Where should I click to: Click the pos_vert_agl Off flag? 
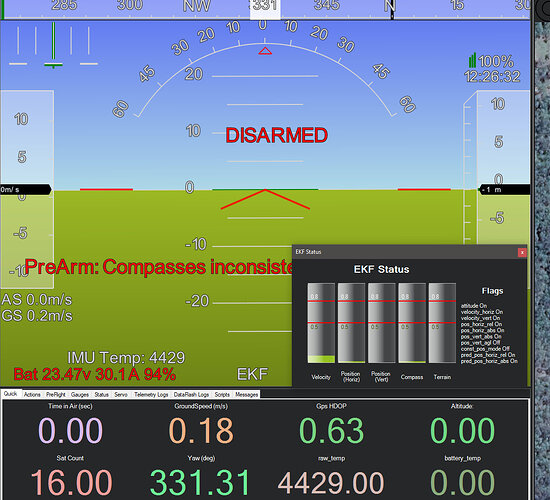click(480, 343)
